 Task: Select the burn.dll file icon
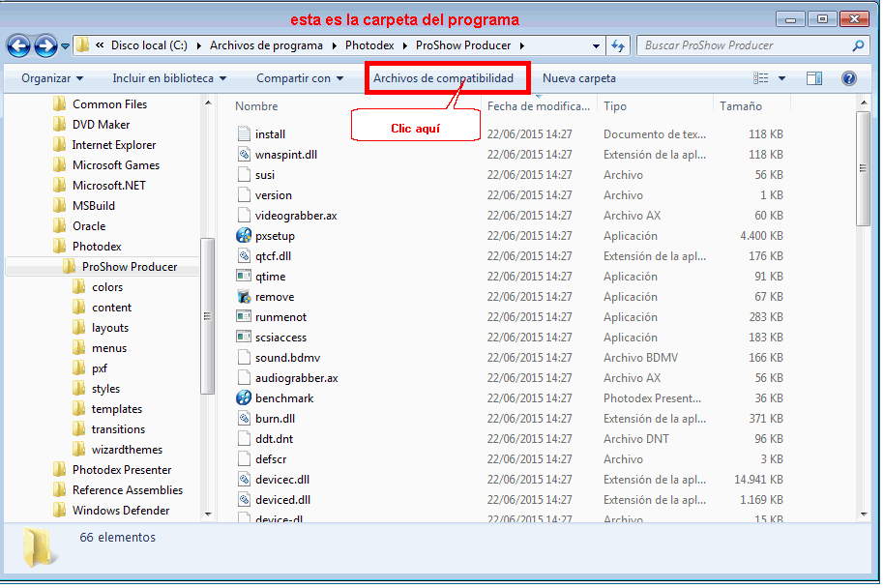pos(244,418)
